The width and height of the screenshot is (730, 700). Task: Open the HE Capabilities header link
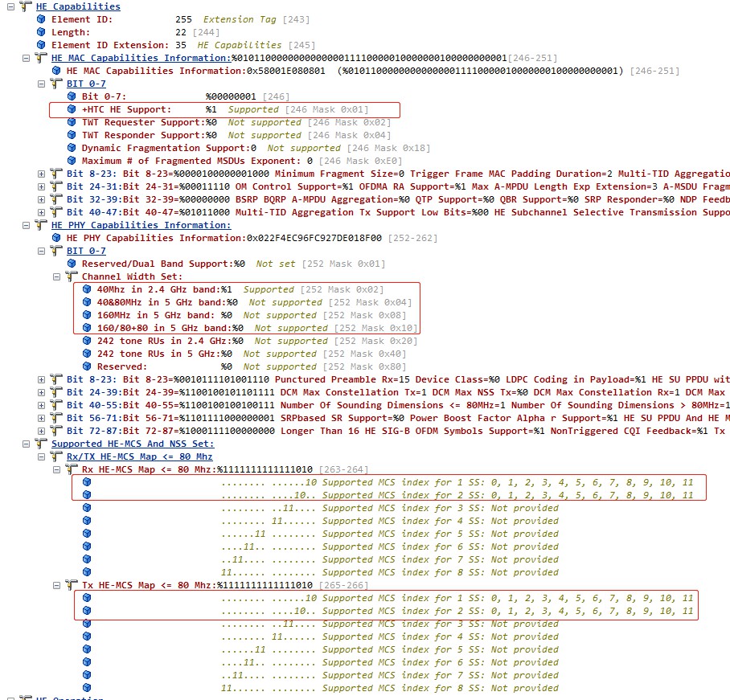pyautogui.click(x=78, y=6)
